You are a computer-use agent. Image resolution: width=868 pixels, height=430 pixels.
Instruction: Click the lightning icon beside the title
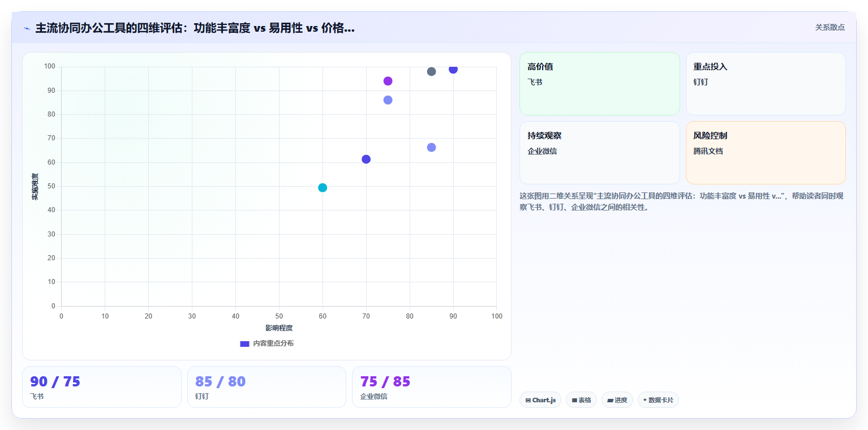coord(27,28)
